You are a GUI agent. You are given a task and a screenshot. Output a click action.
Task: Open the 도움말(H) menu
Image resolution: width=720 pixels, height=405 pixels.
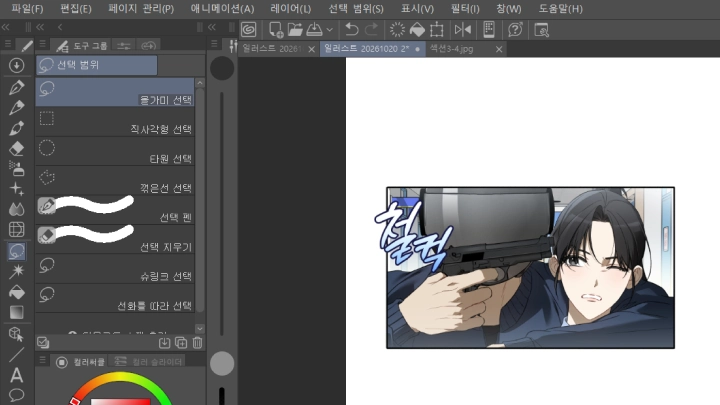(x=560, y=9)
